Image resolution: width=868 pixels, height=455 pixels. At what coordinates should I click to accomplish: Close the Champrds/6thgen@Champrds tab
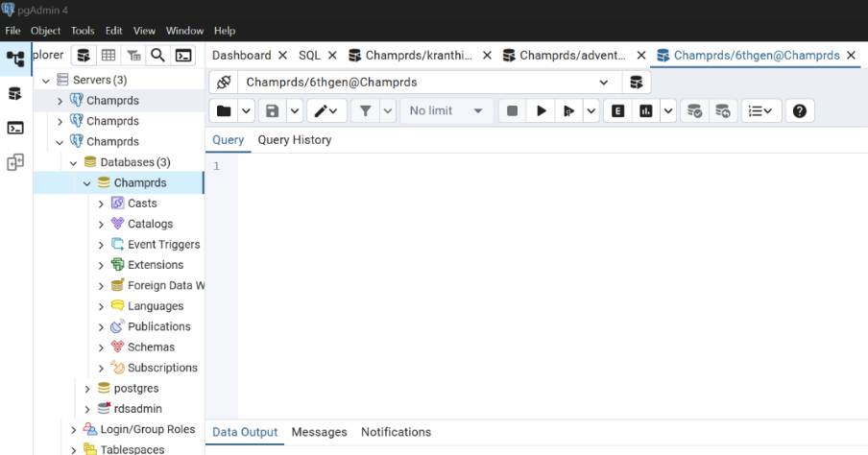tap(852, 56)
